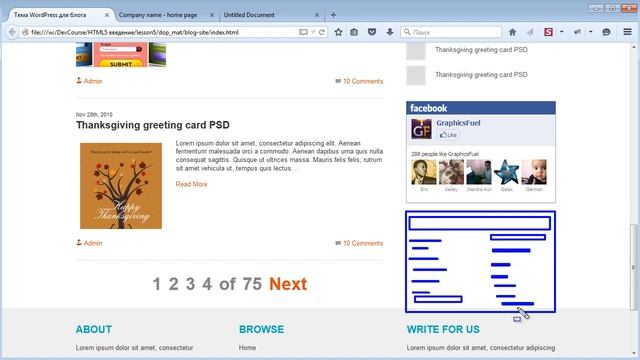Open the Happy Thanksgiving card thumbnail
The height and width of the screenshot is (360, 640).
coord(121,186)
